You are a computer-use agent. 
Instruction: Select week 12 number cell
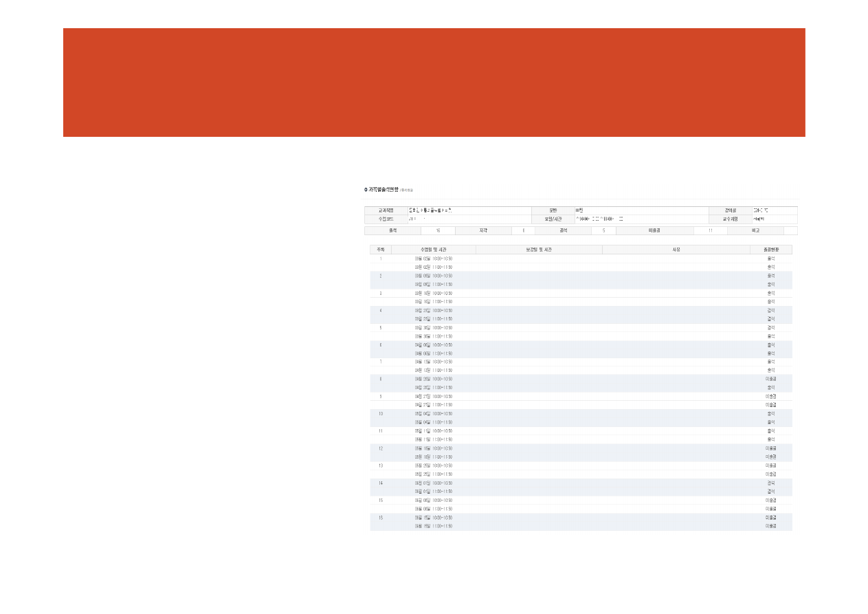[x=380, y=448]
